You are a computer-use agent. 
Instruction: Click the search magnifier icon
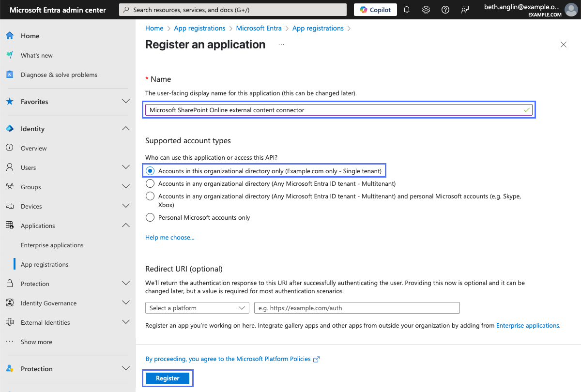(x=126, y=10)
